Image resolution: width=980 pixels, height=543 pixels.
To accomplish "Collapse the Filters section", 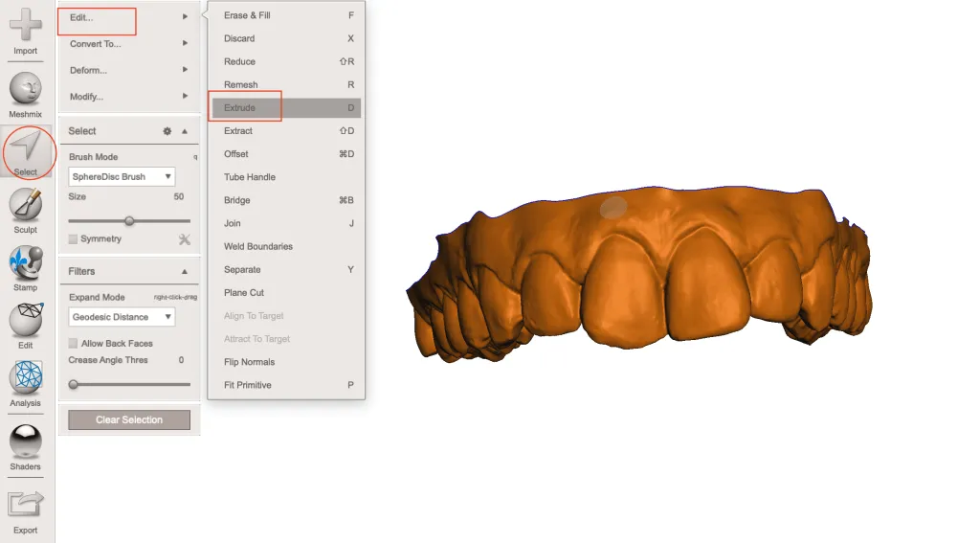I will [x=185, y=272].
